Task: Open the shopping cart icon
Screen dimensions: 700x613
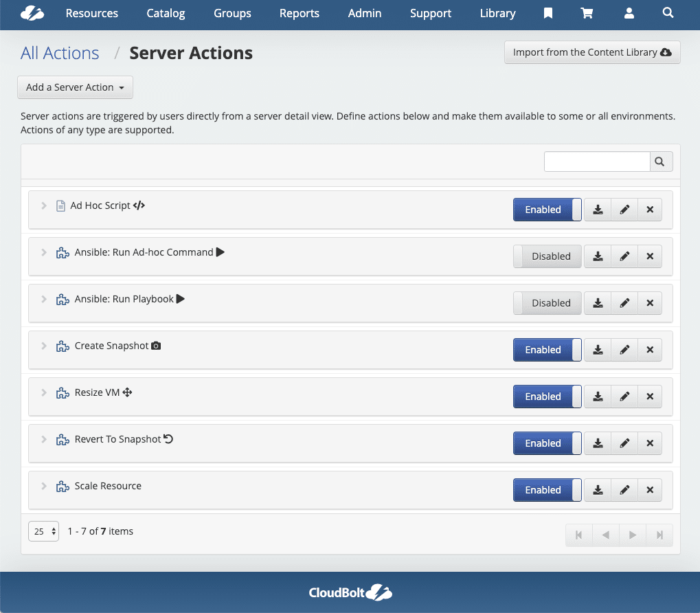Action: pyautogui.click(x=587, y=13)
